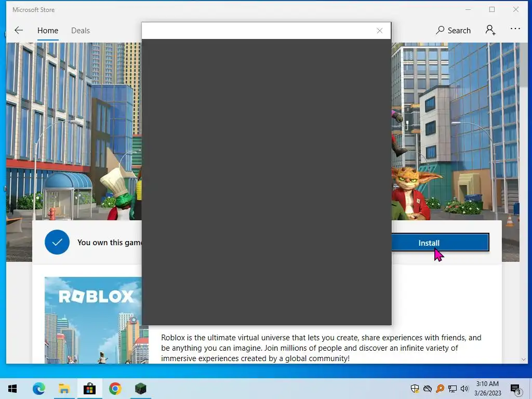Minimize the Microsoft Store window
The width and height of the screenshot is (532, 399).
(468, 9)
